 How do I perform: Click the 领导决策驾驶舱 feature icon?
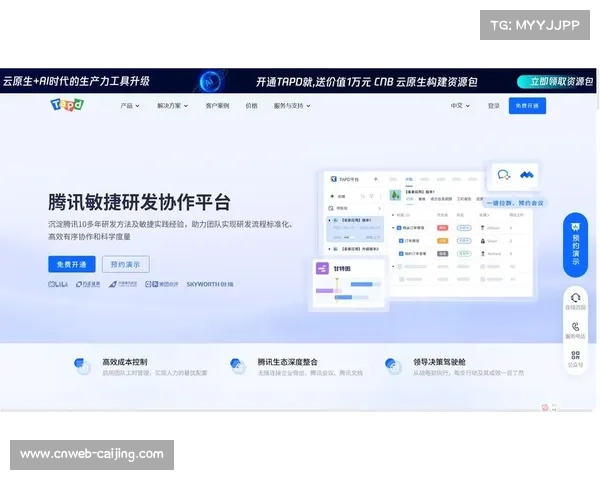(393, 366)
